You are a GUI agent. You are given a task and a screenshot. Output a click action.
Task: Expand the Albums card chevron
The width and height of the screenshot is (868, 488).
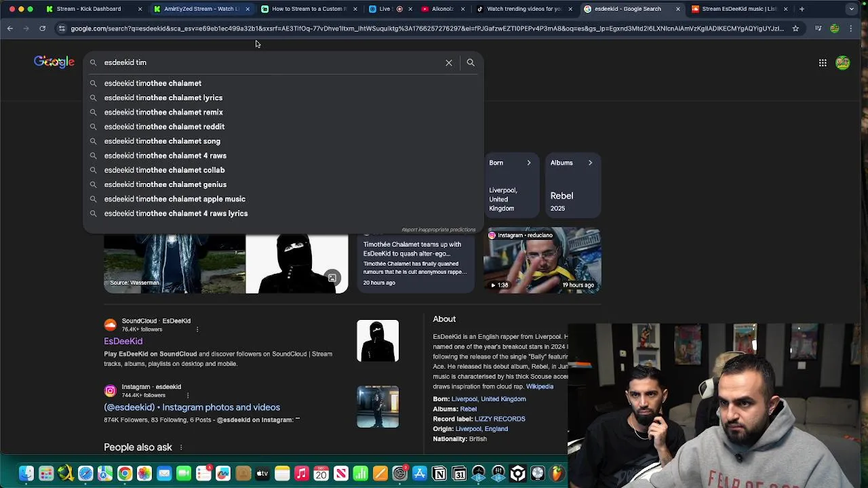(590, 163)
